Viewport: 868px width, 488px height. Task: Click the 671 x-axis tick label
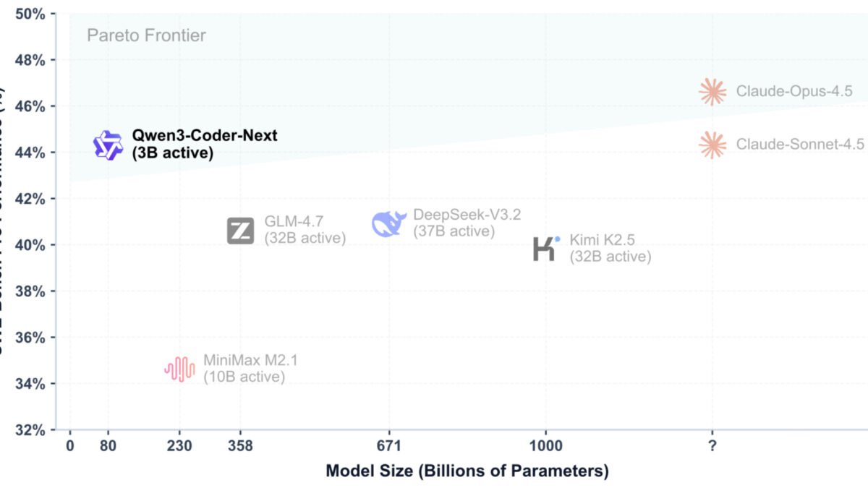pos(389,446)
